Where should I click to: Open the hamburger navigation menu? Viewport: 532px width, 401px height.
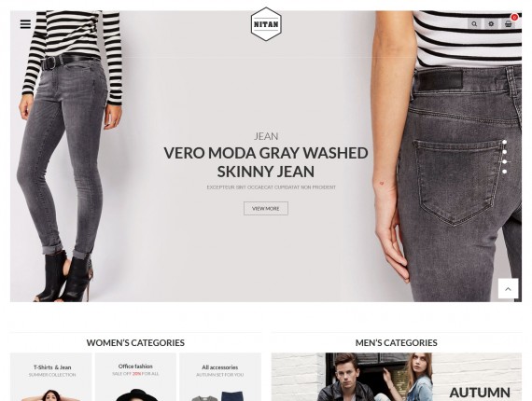coord(25,24)
